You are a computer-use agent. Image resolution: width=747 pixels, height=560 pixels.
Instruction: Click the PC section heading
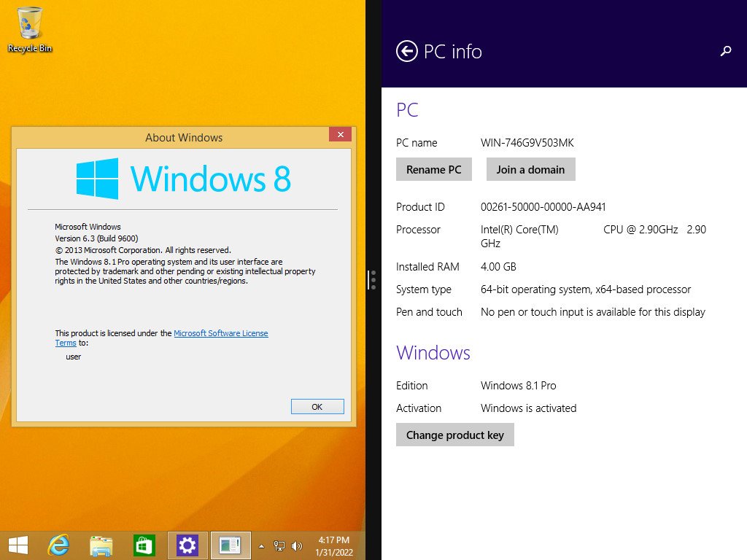click(407, 110)
